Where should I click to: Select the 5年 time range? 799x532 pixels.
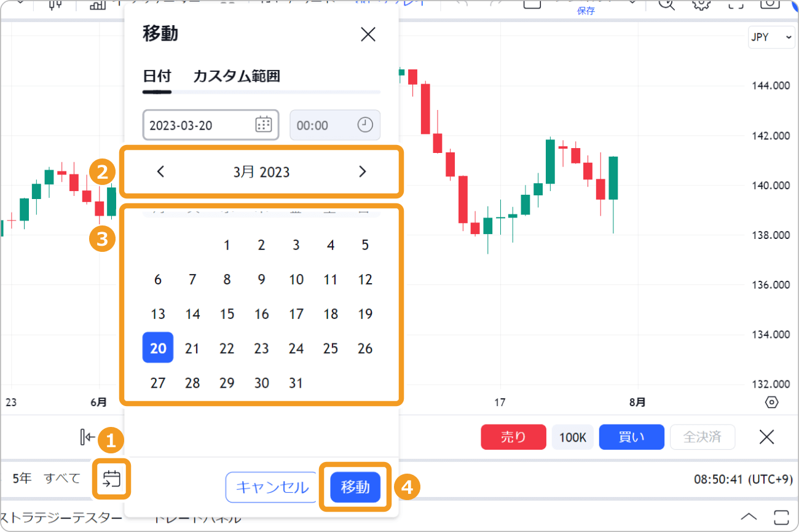pos(22,478)
